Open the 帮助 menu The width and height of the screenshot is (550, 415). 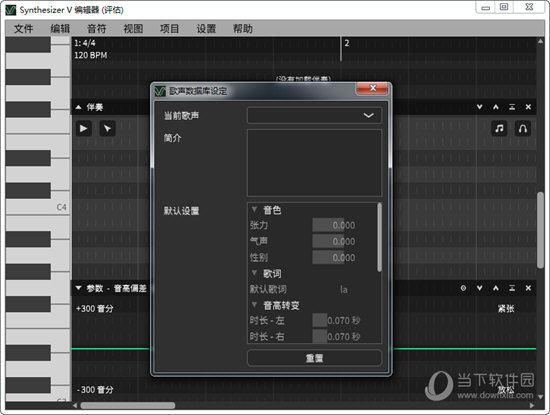243,28
